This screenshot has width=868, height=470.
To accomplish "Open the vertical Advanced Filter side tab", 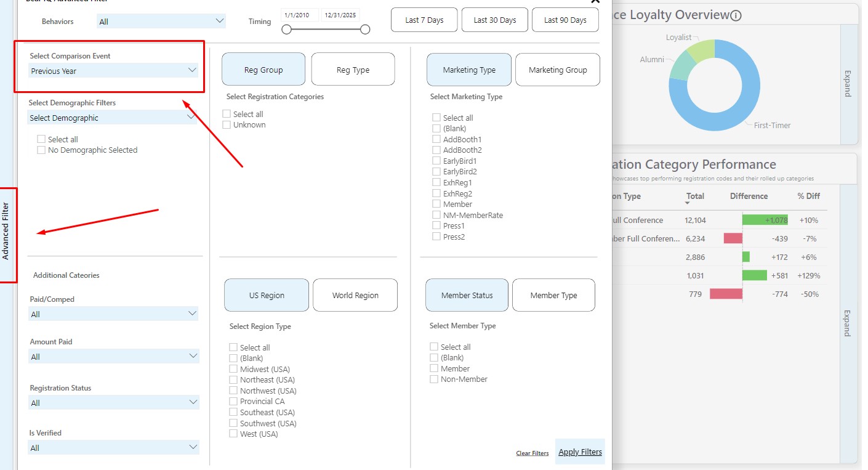I will (x=6, y=235).
